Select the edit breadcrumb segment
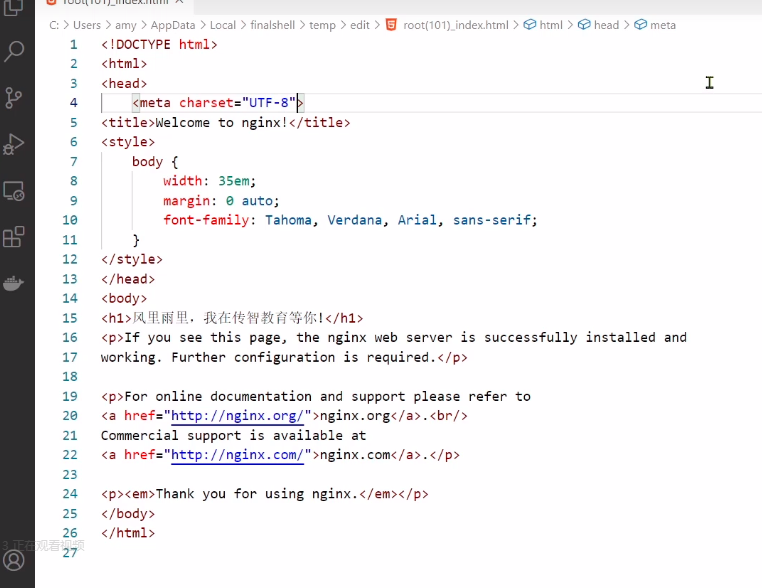762x588 pixels. [x=360, y=25]
